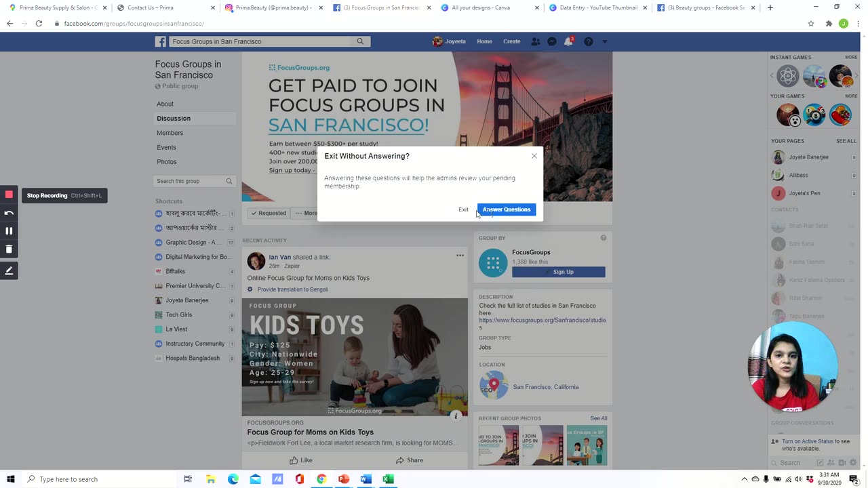Click the undo arrow in recorder toolbar
This screenshot has width=868, height=488.
(x=9, y=213)
